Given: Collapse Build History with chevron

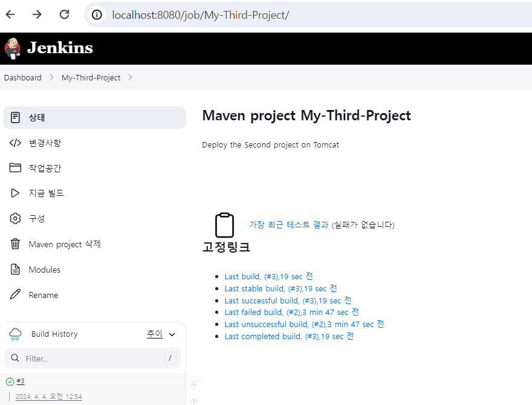Looking at the screenshot, I should tap(172, 334).
